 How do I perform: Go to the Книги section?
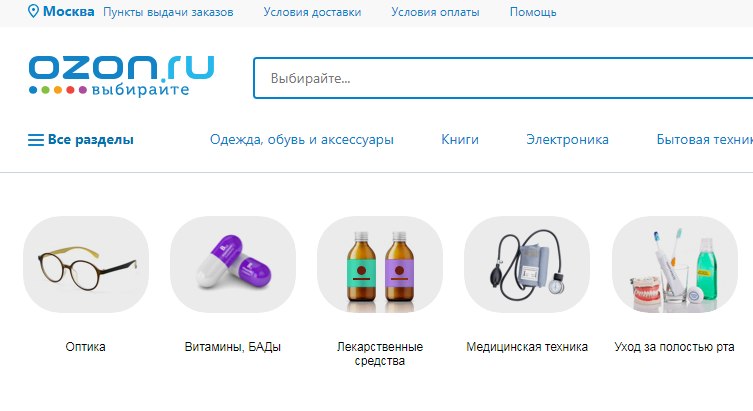pyautogui.click(x=460, y=140)
